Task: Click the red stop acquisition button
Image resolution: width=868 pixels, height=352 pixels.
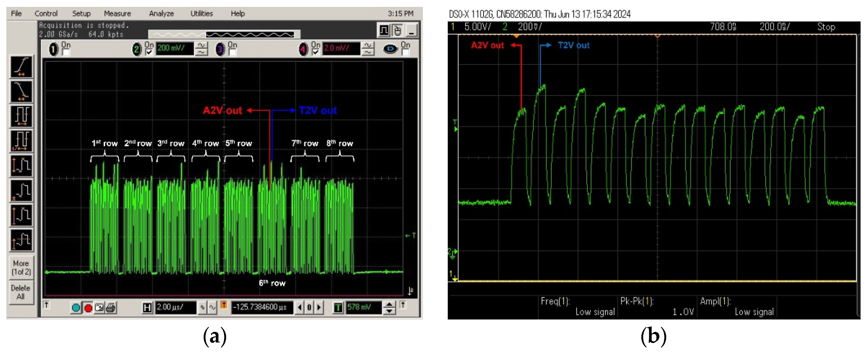Action: 88,308
